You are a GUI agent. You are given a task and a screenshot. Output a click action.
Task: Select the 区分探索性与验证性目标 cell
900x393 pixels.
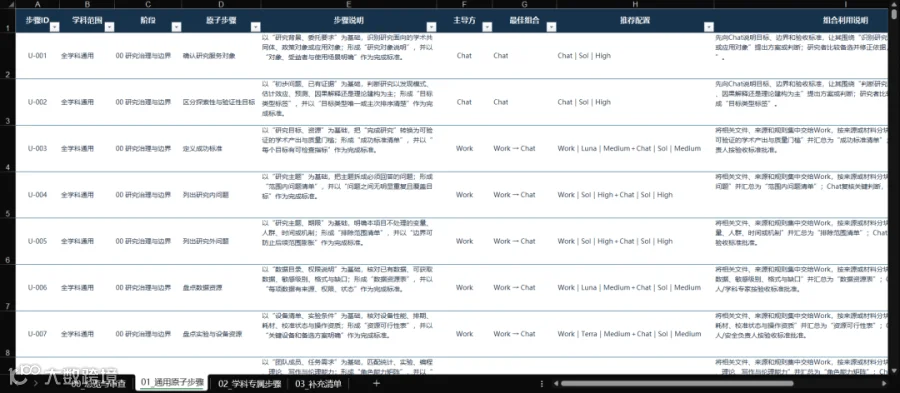point(221,102)
